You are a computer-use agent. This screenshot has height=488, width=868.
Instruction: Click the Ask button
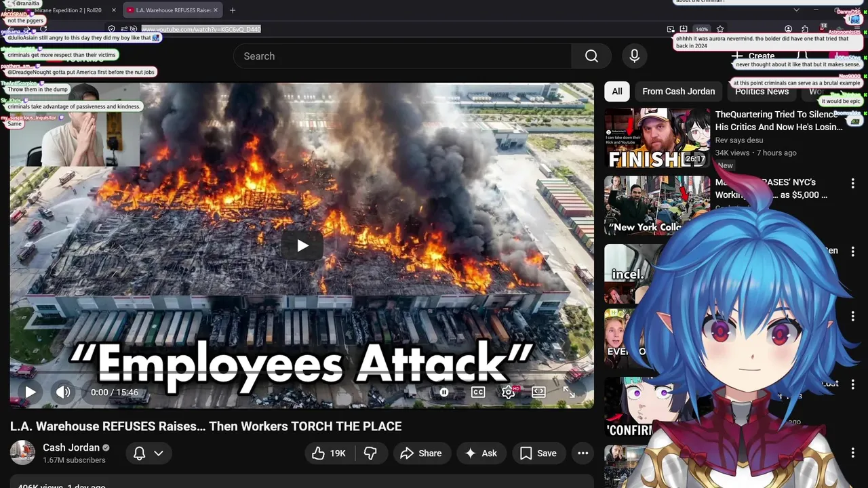click(x=481, y=453)
